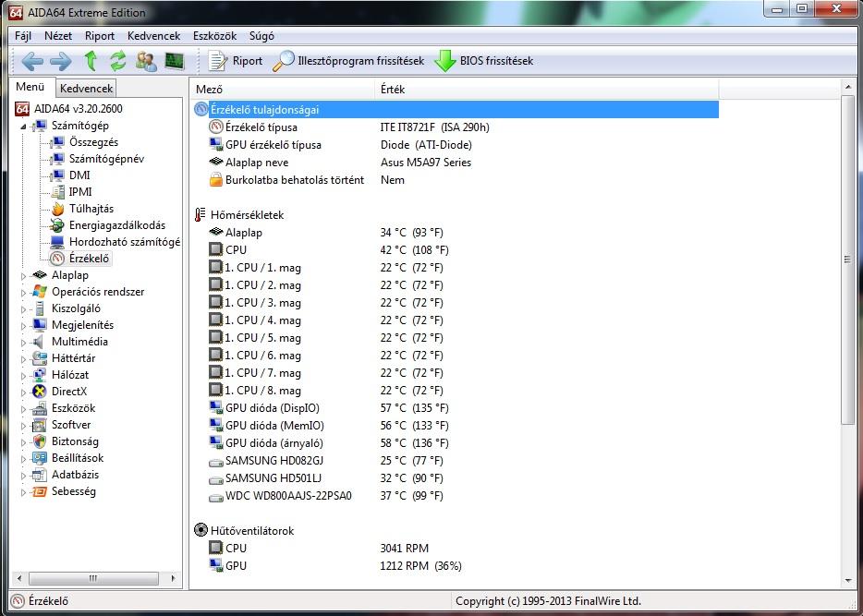Screen dimensions: 863x616
Task: Open the Kedvencek menu in the menu bar
Action: (153, 36)
